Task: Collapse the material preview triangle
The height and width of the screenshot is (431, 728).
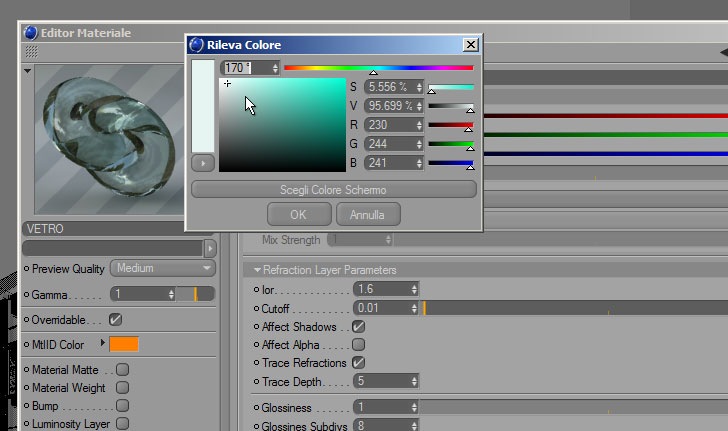Action: click(27, 71)
